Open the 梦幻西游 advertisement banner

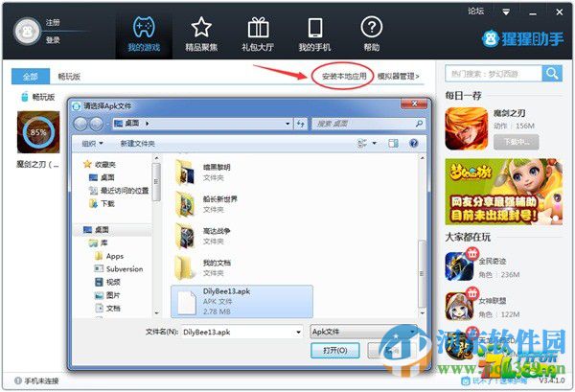pos(503,192)
